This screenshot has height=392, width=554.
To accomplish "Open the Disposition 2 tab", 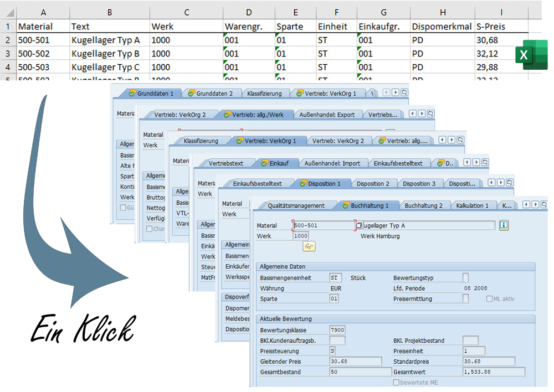I will pyautogui.click(x=373, y=184).
